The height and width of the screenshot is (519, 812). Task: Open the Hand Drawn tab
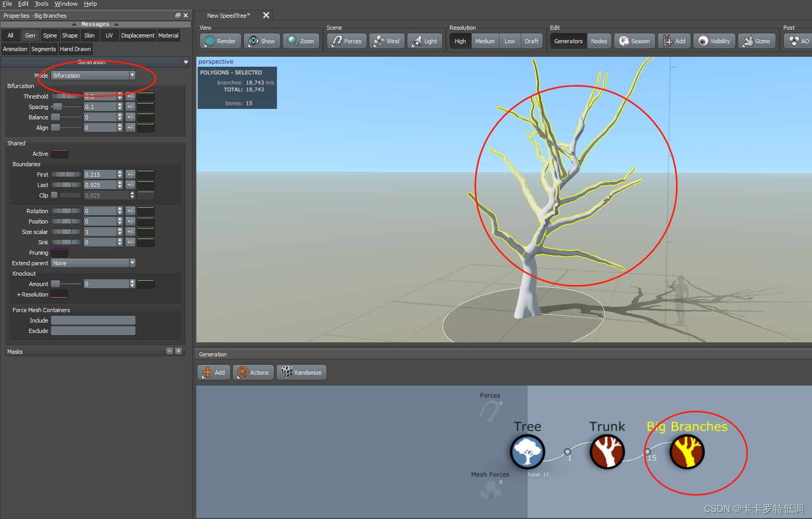tap(76, 49)
